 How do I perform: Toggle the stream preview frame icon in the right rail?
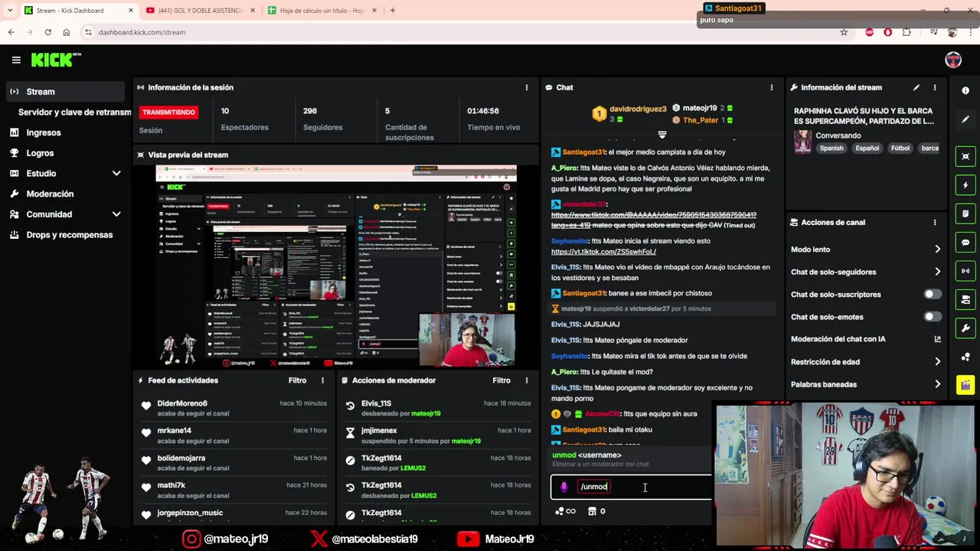[965, 156]
